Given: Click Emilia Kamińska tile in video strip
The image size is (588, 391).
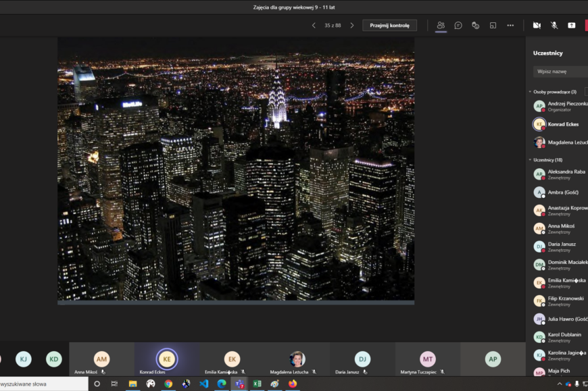Looking at the screenshot, I should point(232,359).
